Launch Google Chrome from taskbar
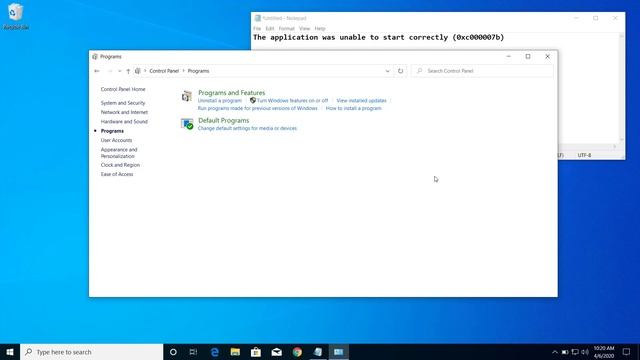Image resolution: width=640 pixels, height=360 pixels. pyautogui.click(x=297, y=352)
